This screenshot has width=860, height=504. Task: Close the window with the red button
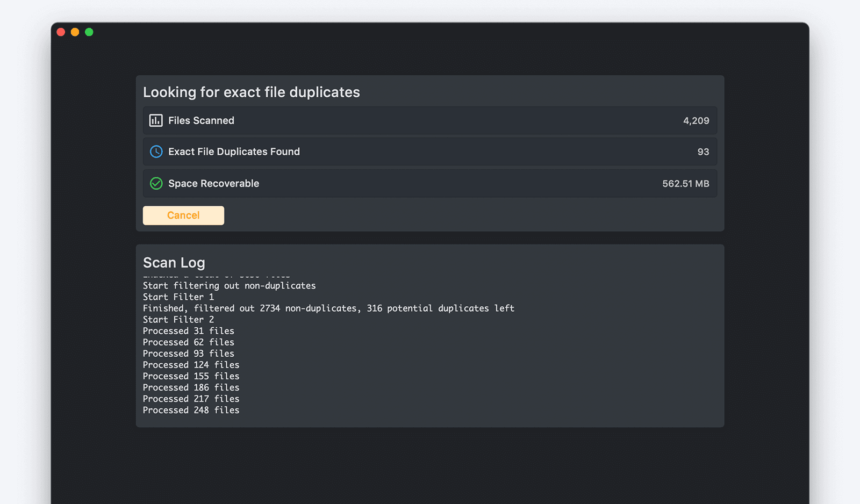pos(61,32)
